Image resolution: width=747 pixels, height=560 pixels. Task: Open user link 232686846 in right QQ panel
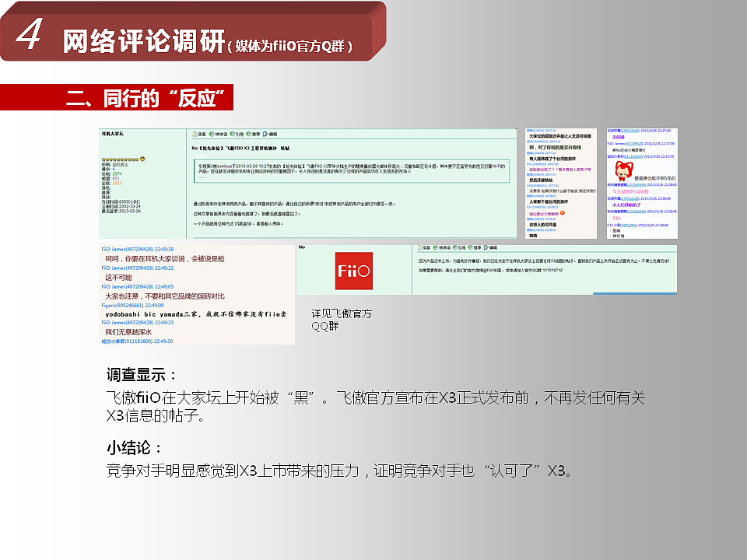click(635, 185)
